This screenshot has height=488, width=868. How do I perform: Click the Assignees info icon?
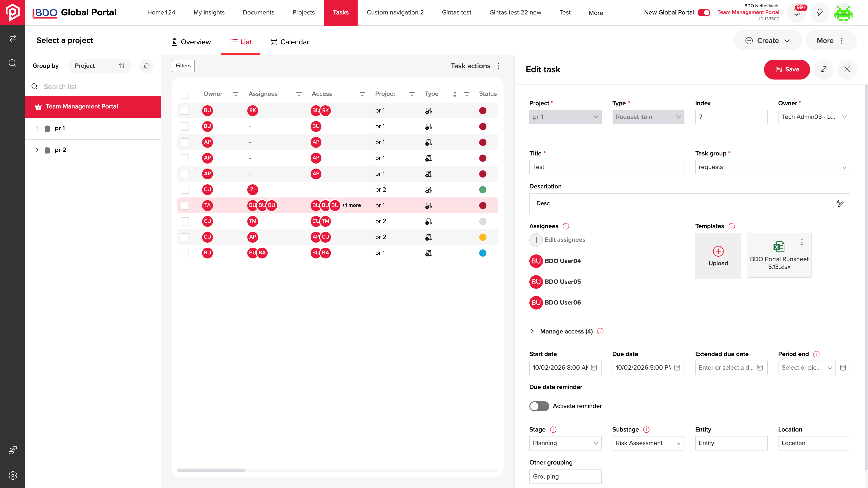coord(566,226)
